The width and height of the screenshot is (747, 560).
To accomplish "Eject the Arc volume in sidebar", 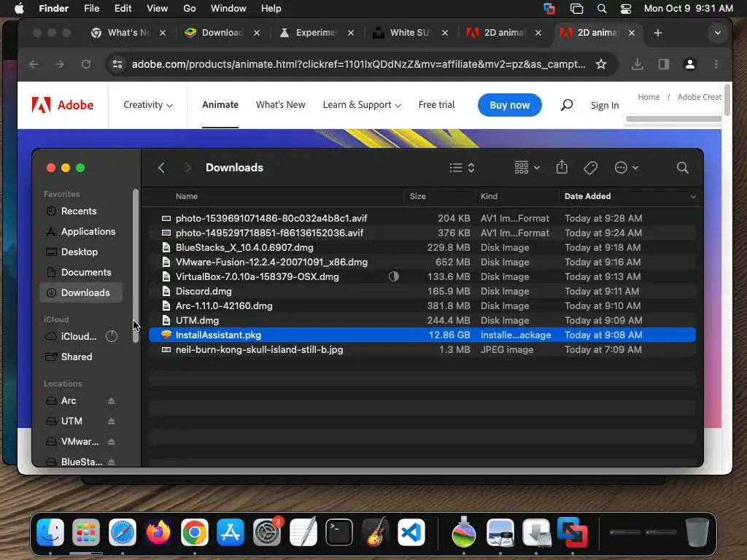I will (x=111, y=400).
